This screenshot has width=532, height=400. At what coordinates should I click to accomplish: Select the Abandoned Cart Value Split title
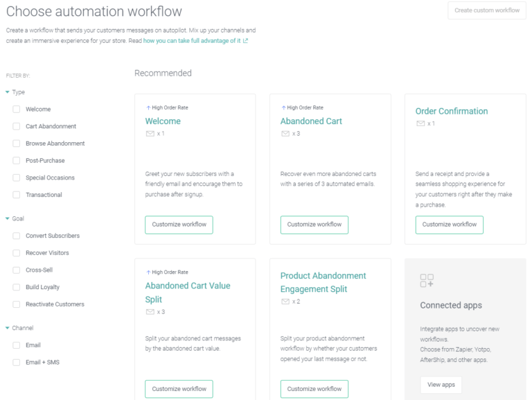(187, 292)
